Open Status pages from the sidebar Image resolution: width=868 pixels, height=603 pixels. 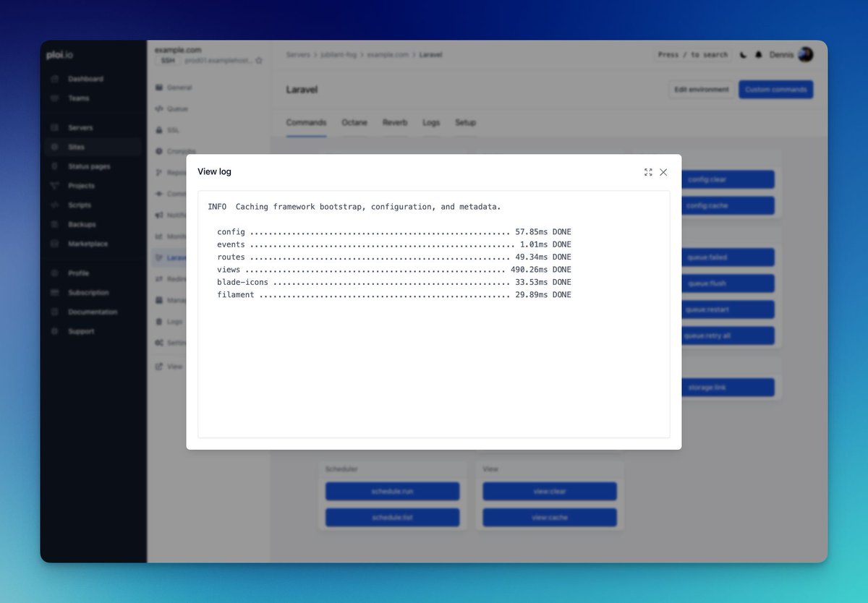[x=89, y=166]
